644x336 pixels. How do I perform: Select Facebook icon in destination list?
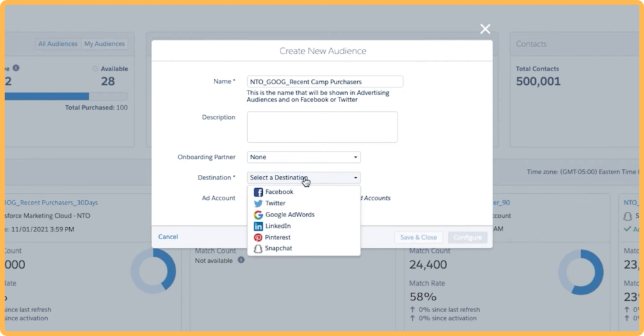258,192
